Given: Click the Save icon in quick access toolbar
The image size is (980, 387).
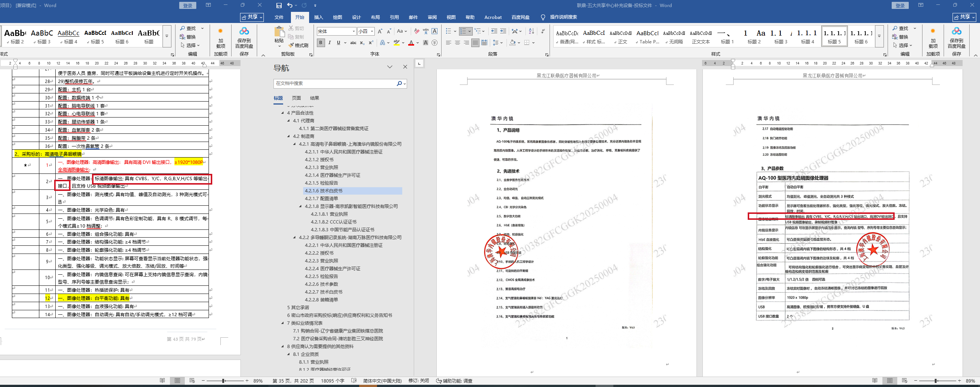Looking at the screenshot, I should pos(279,5).
